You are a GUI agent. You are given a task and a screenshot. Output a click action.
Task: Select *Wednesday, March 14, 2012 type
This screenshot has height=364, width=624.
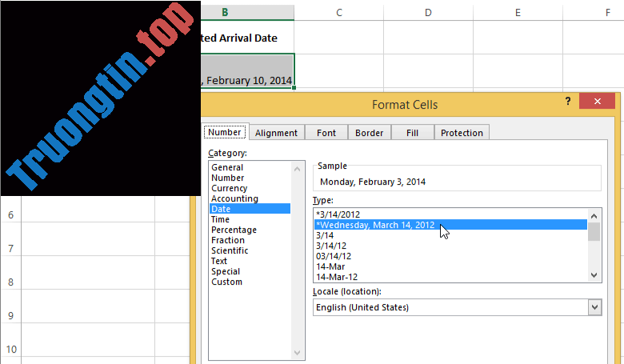point(450,225)
